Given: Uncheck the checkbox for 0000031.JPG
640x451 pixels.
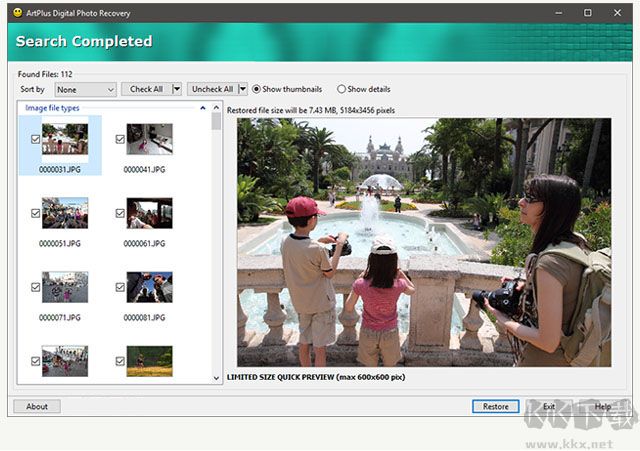Looking at the screenshot, I should click(x=36, y=140).
